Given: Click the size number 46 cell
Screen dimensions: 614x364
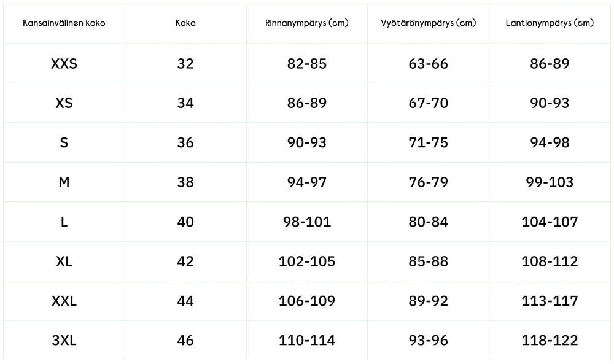Looking at the screenshot, I should click(185, 340).
